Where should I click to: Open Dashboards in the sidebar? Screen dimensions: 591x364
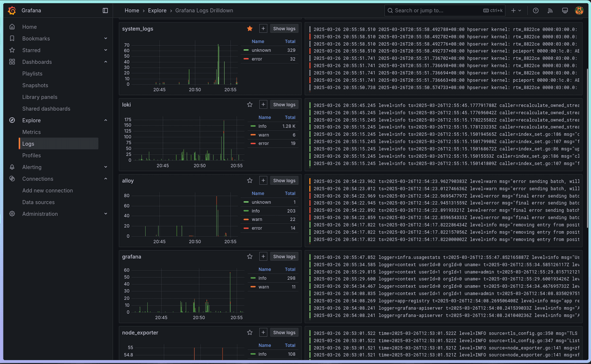37,62
